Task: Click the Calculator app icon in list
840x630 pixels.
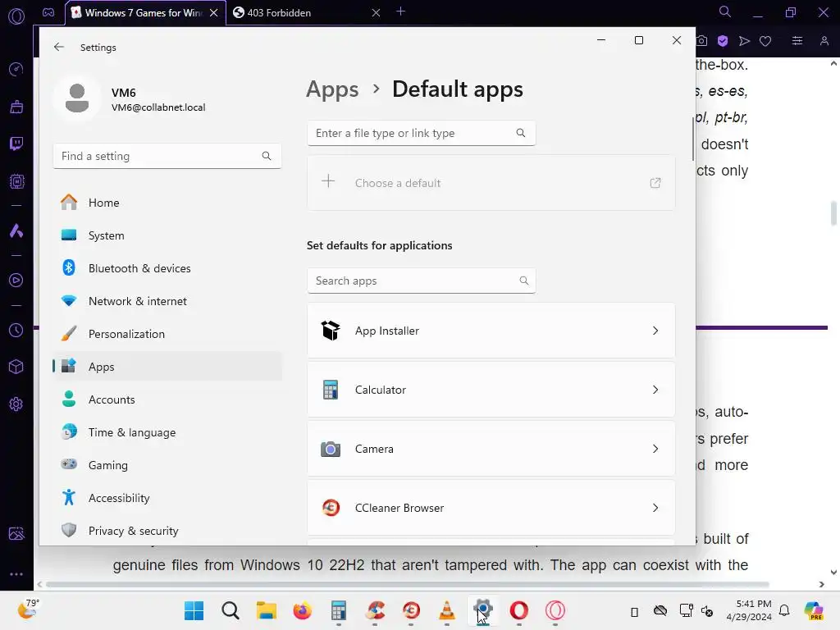Action: (x=331, y=390)
